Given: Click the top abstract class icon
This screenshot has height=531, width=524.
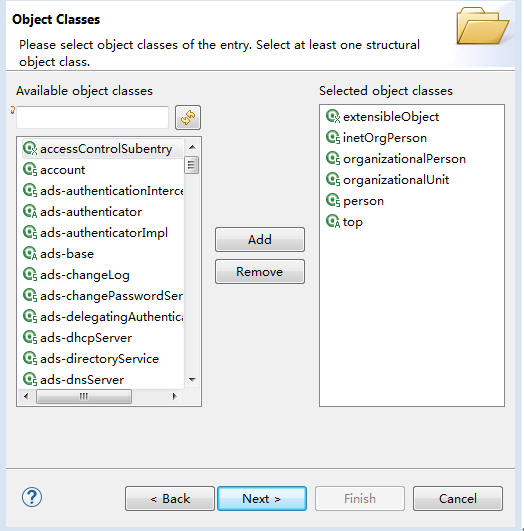Looking at the screenshot, I should [333, 221].
